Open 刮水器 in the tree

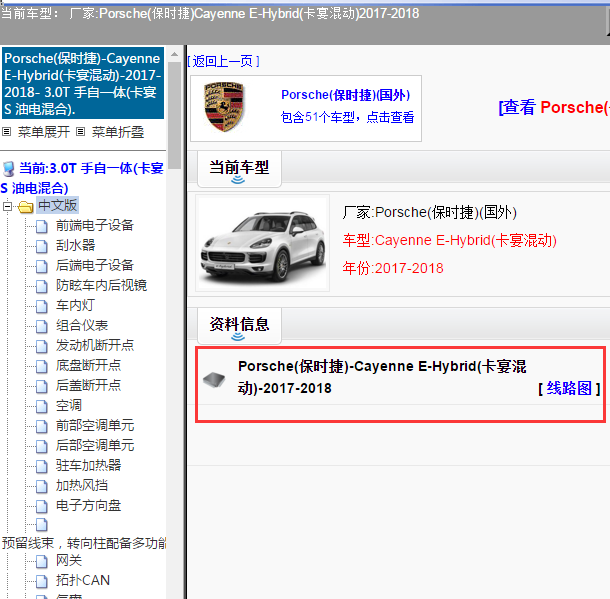[x=75, y=245]
